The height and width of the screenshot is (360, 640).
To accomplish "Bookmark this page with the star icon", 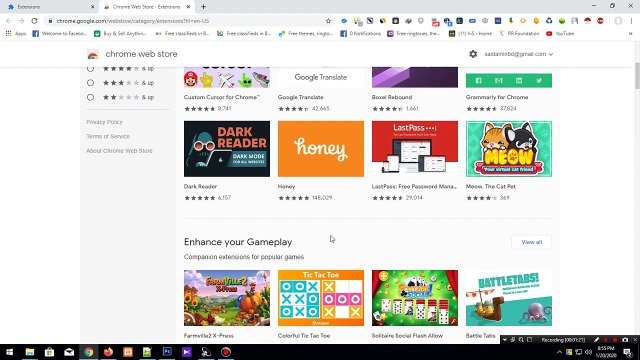I will (x=328, y=21).
